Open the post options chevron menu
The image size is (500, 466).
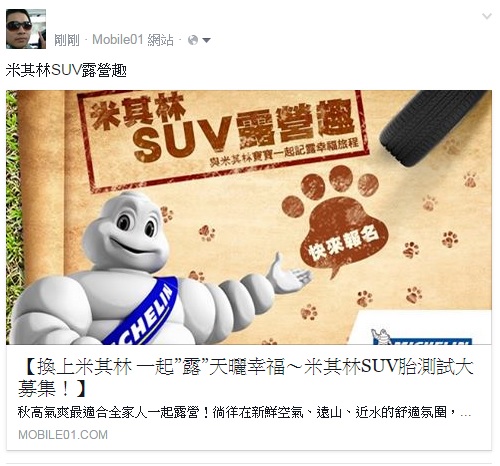point(487,16)
